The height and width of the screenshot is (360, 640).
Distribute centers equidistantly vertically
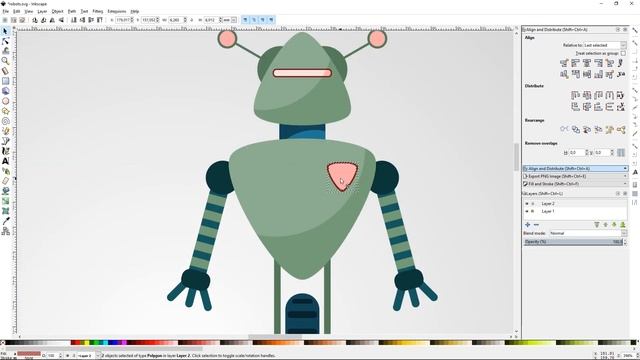tap(587, 107)
